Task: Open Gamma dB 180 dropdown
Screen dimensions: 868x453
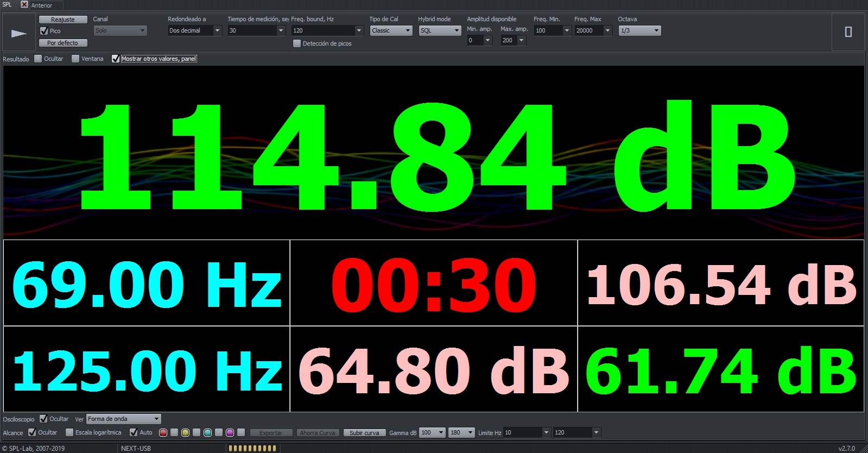Action: pyautogui.click(x=462, y=432)
